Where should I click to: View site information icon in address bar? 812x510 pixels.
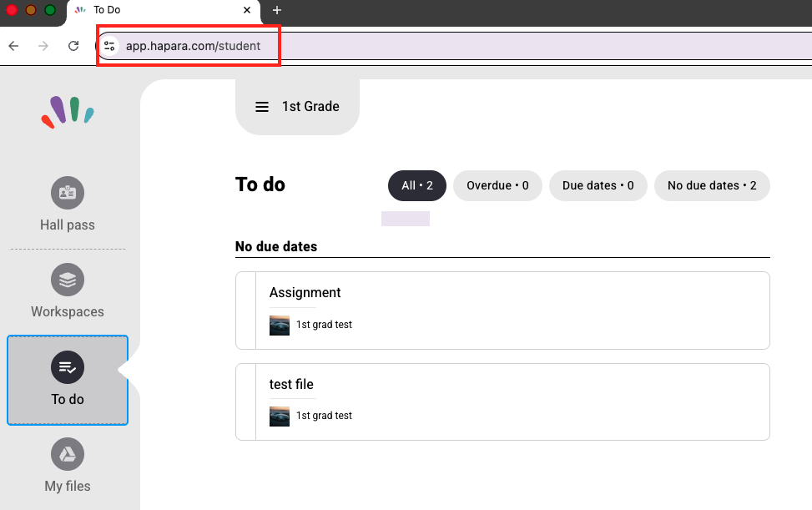pos(109,46)
